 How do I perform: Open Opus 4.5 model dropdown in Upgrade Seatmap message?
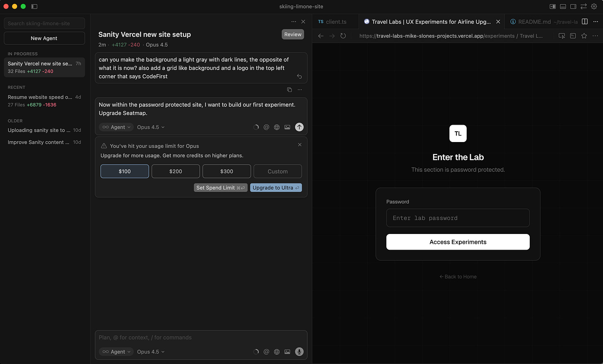[x=151, y=127]
